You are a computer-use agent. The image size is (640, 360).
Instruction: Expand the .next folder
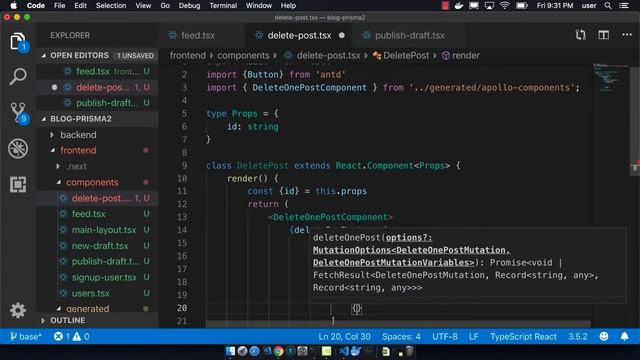coord(58,167)
